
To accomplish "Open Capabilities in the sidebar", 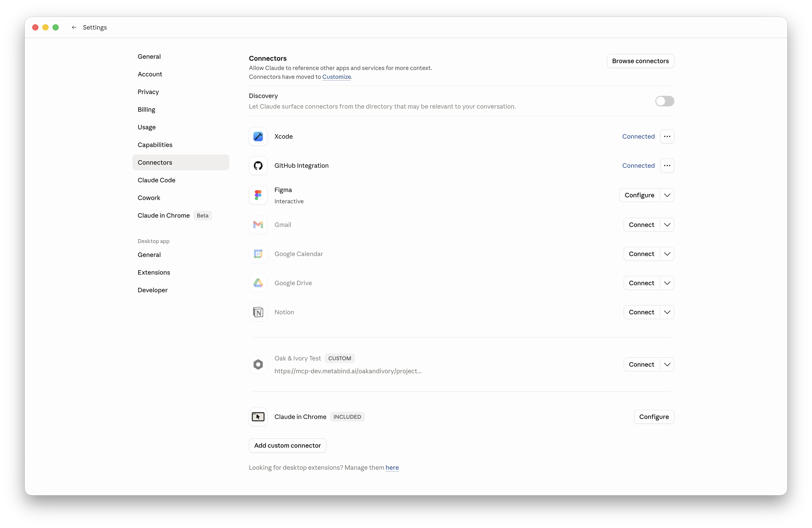I will pos(181,145).
